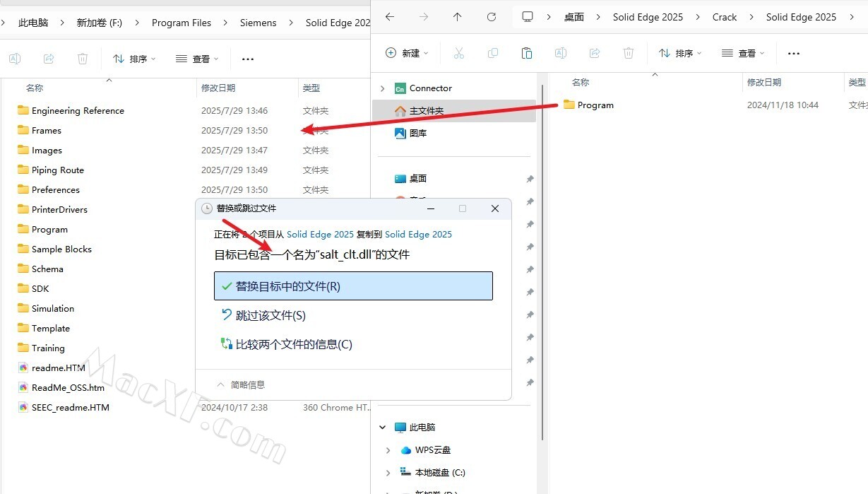Click the Rename icon in right toolbar
The height and width of the screenshot is (494, 868).
click(x=561, y=53)
